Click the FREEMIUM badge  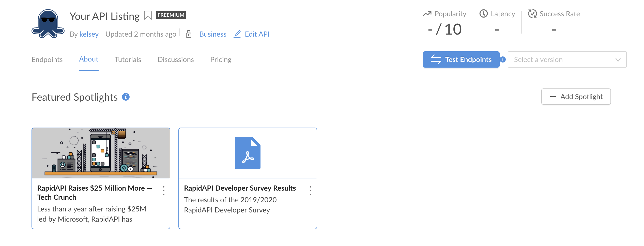[171, 15]
